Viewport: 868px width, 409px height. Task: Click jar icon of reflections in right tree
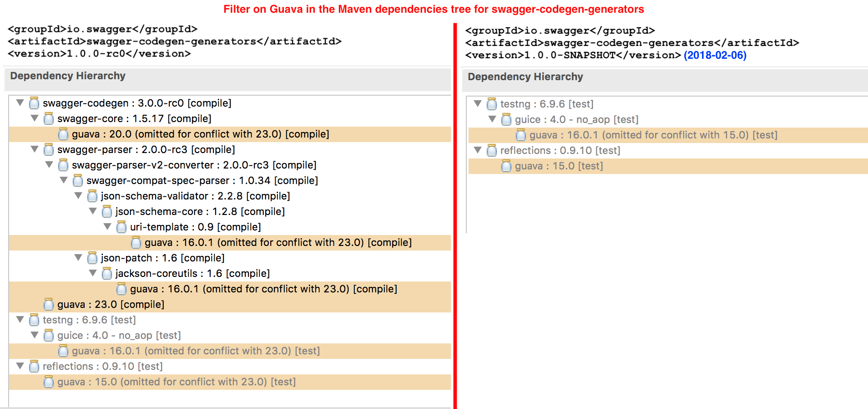click(492, 150)
